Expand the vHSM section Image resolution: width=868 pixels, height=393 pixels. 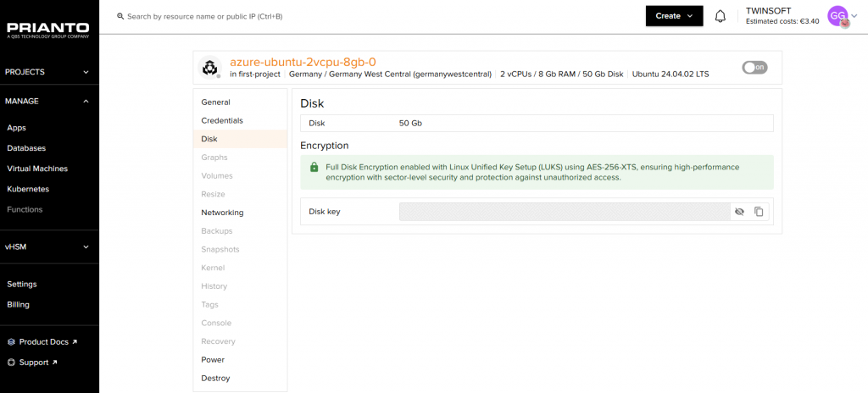pyautogui.click(x=48, y=246)
